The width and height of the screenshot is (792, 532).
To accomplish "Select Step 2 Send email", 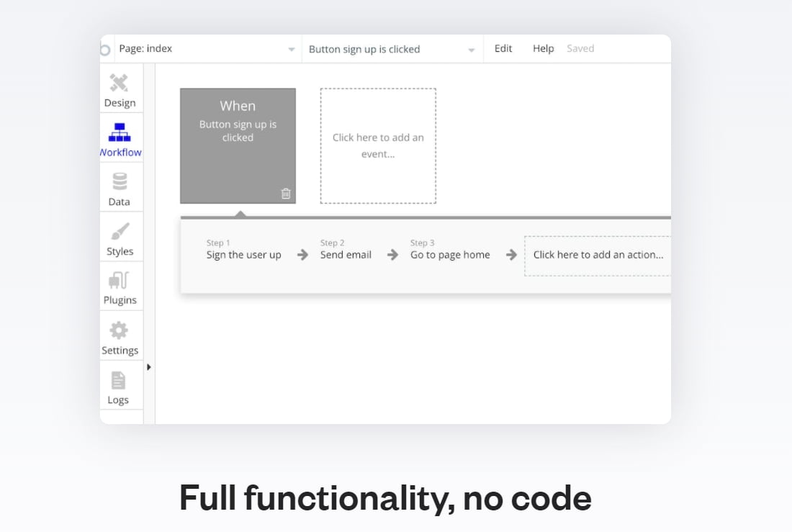I will (346, 250).
